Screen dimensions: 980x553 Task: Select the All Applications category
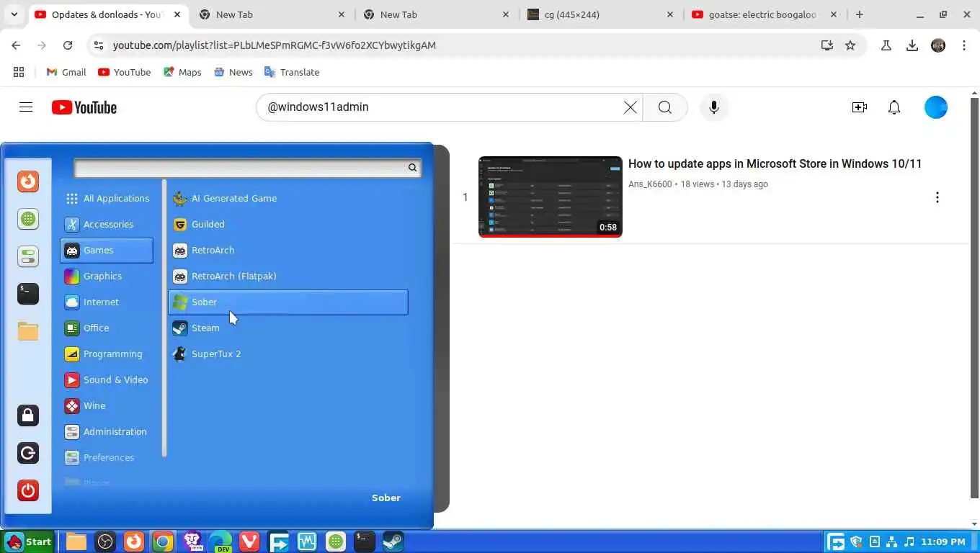click(x=107, y=199)
